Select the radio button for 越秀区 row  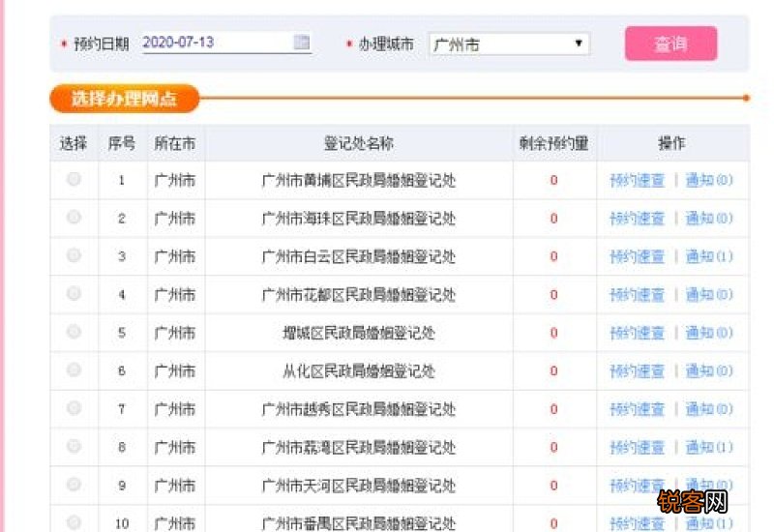click(74, 408)
